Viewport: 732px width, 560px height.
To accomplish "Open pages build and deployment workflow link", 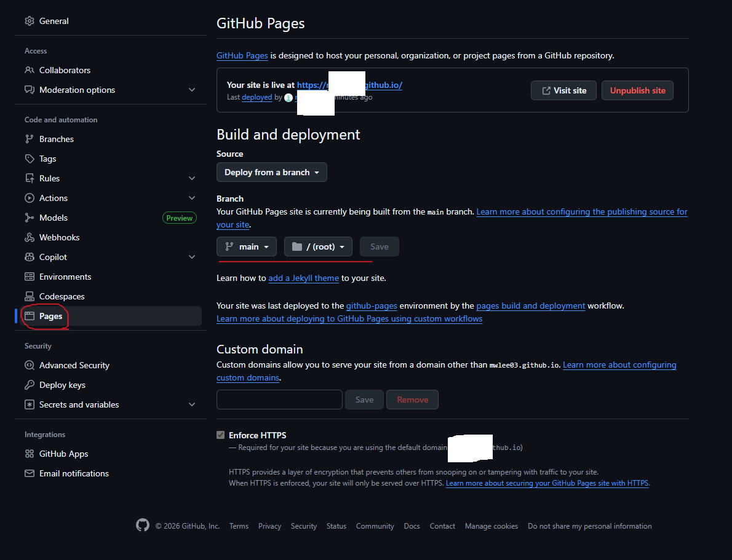I will click(x=531, y=306).
